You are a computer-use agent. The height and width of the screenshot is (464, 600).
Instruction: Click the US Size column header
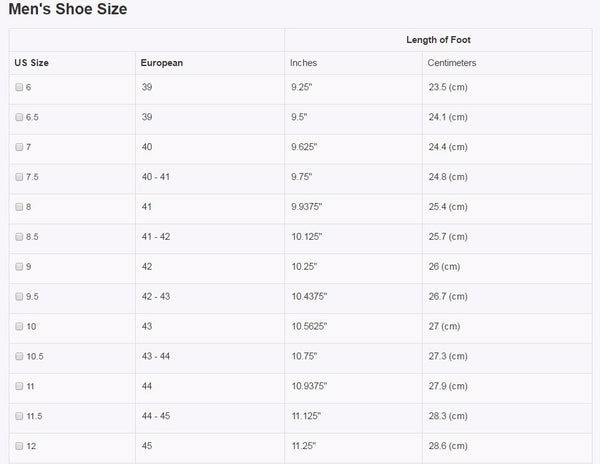pyautogui.click(x=32, y=63)
